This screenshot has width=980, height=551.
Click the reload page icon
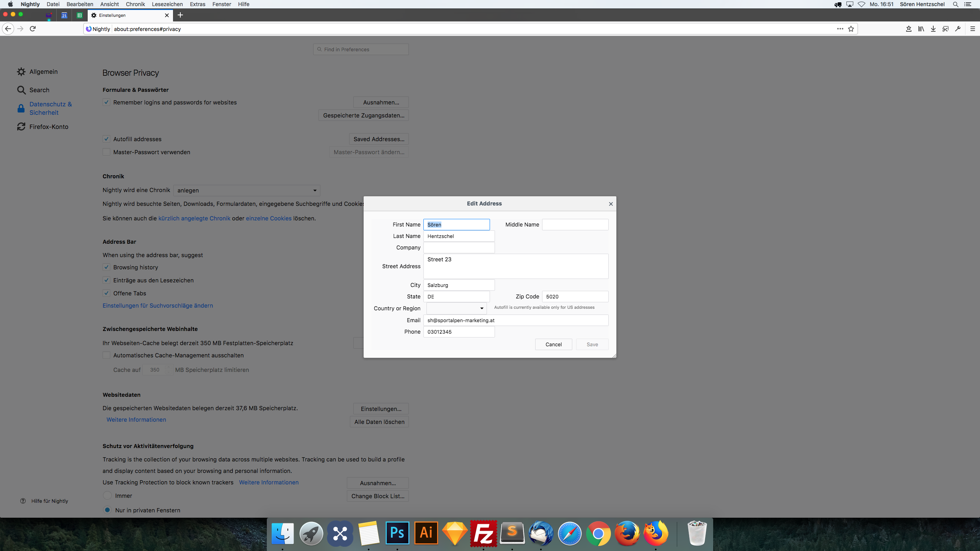pos(33,29)
